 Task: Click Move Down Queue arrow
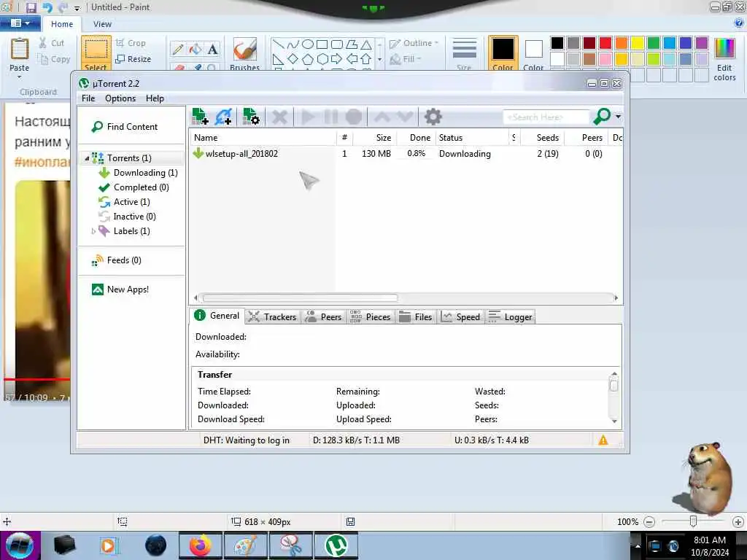(x=405, y=117)
